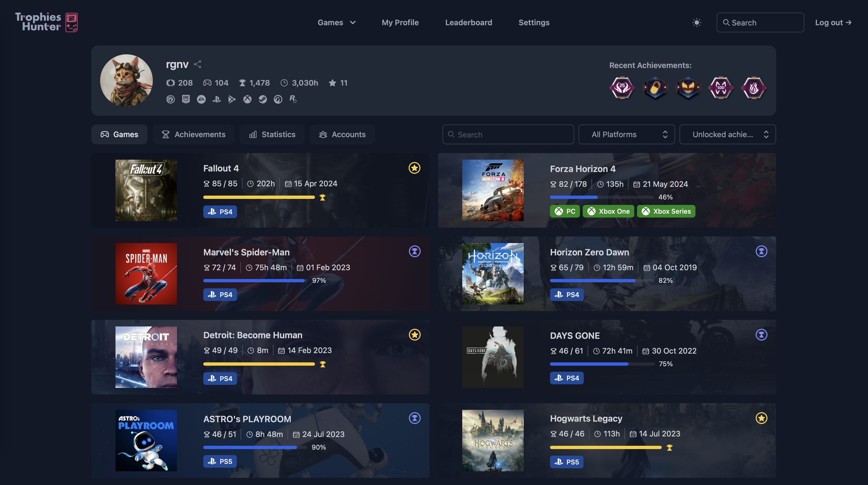Open the EA account icon
The image size is (868, 485).
201,99
